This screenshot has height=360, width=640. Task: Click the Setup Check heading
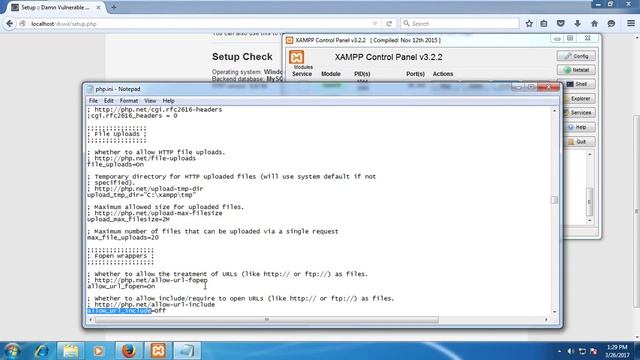click(242, 57)
